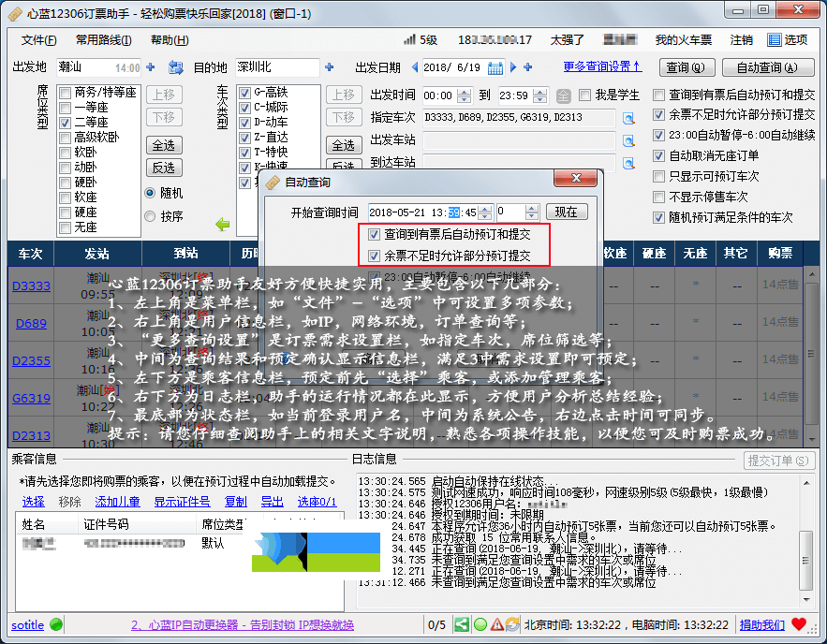Image resolution: width=827 pixels, height=644 pixels.
Task: Click green share icon in status bar
Action: click(462, 625)
